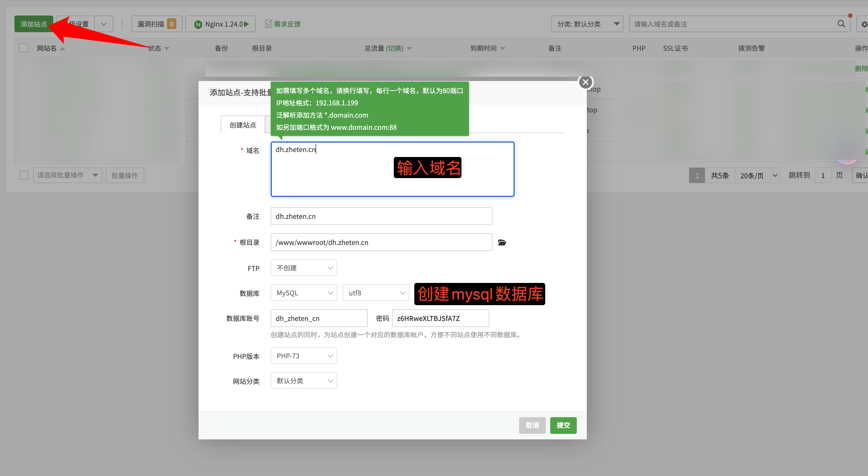Click the green 添加站点 button
Screen dimensions: 868x476
pyautogui.click(x=33, y=24)
